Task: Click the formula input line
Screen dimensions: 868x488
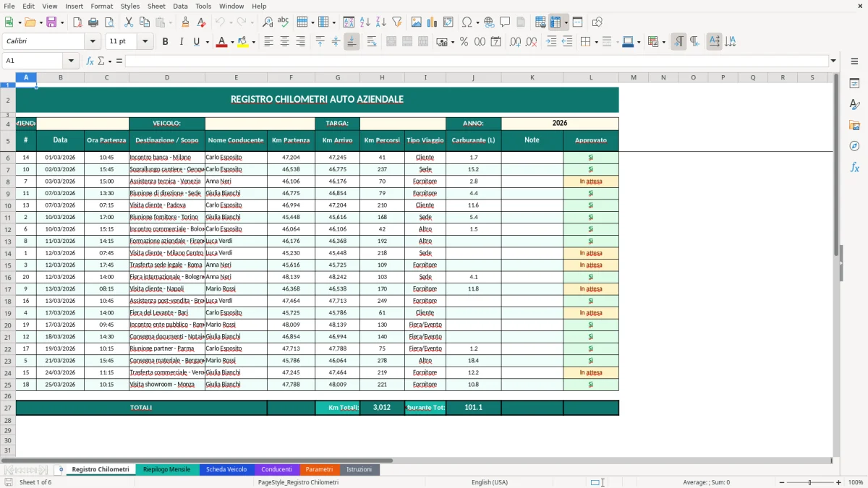Action: tap(476, 61)
